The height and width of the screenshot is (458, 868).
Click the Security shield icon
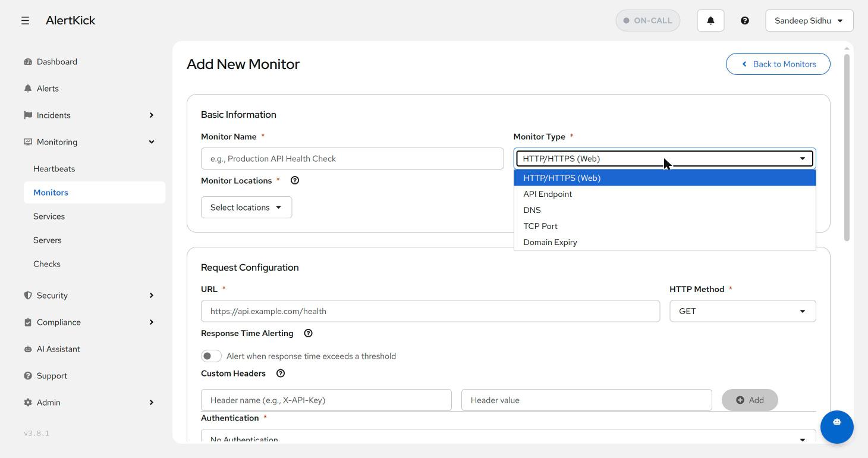[x=28, y=296]
